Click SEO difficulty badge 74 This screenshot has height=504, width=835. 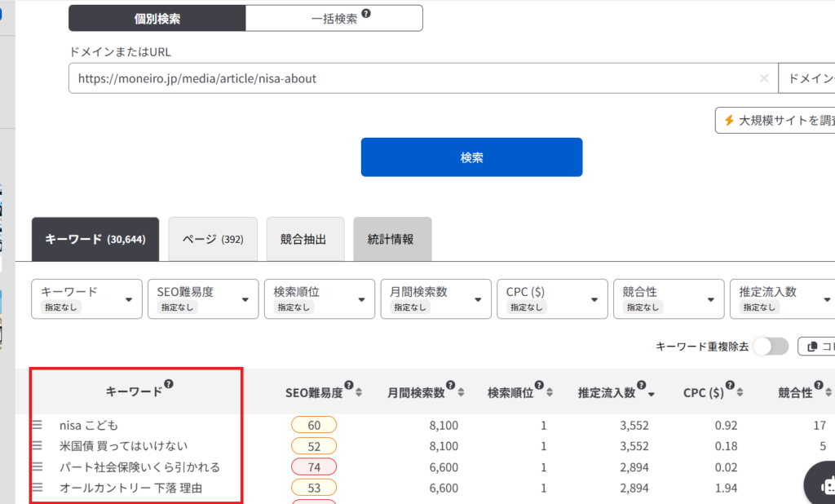(x=314, y=466)
